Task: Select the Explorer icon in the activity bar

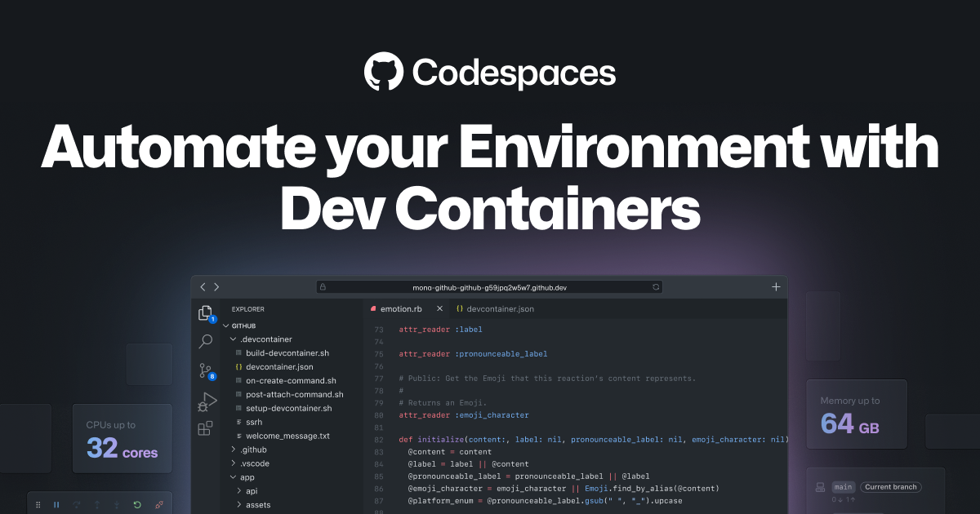Action: (205, 312)
